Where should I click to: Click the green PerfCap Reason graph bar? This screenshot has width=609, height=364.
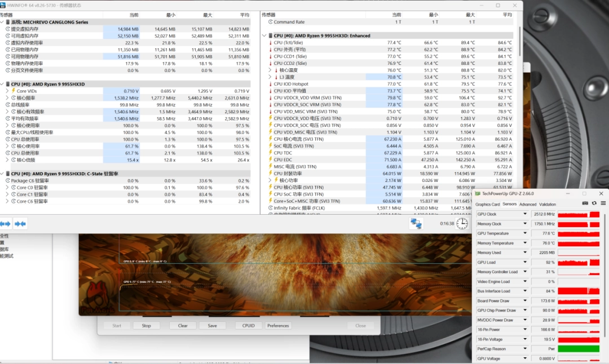pyautogui.click(x=579, y=349)
